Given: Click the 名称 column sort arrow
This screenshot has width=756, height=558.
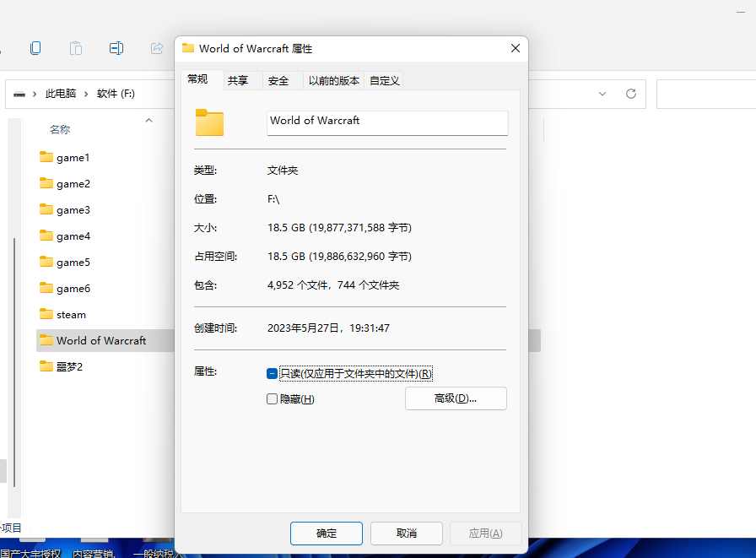Looking at the screenshot, I should point(148,121).
